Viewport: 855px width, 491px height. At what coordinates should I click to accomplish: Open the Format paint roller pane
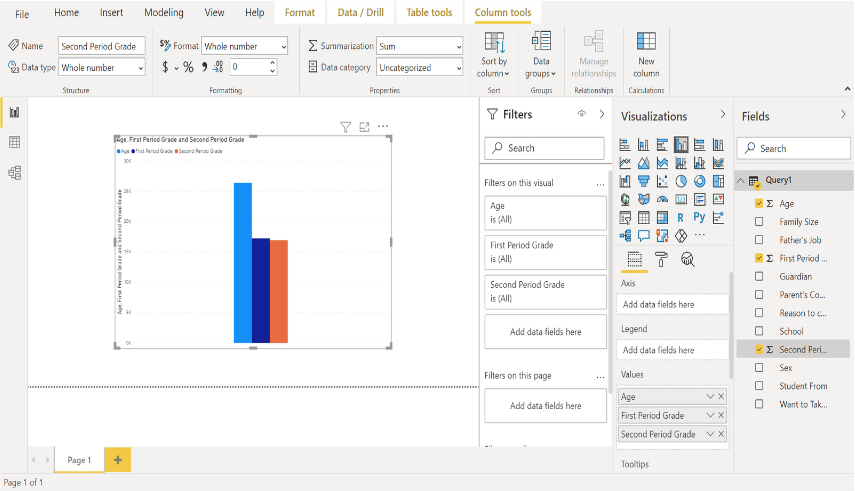(661, 260)
